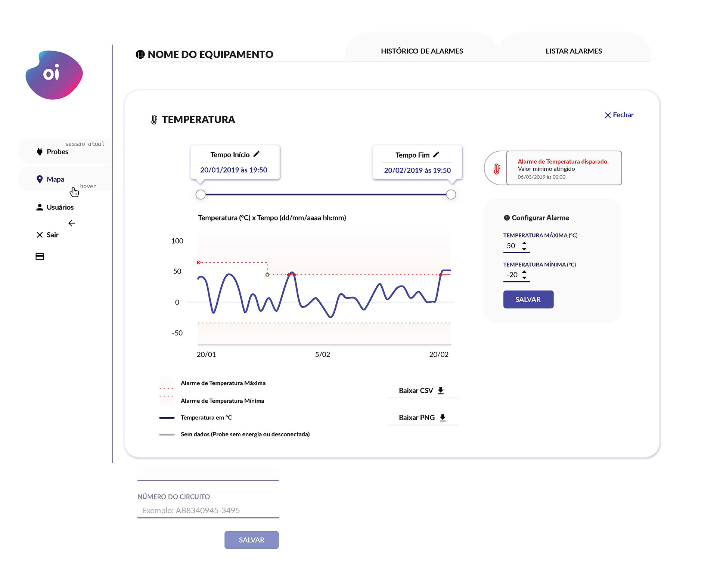Click the download icon next to Baixar PNG
The width and height of the screenshot is (717, 588).
443,418
